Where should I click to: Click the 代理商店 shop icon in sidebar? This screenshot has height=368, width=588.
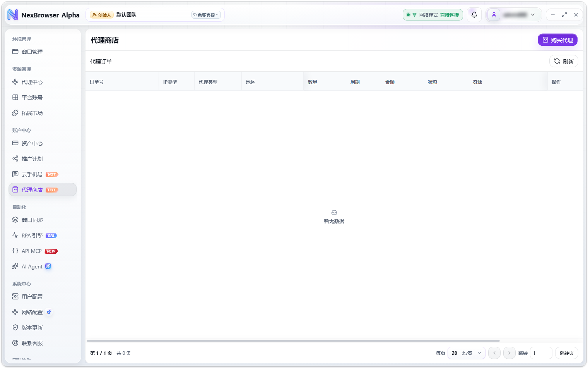[15, 190]
